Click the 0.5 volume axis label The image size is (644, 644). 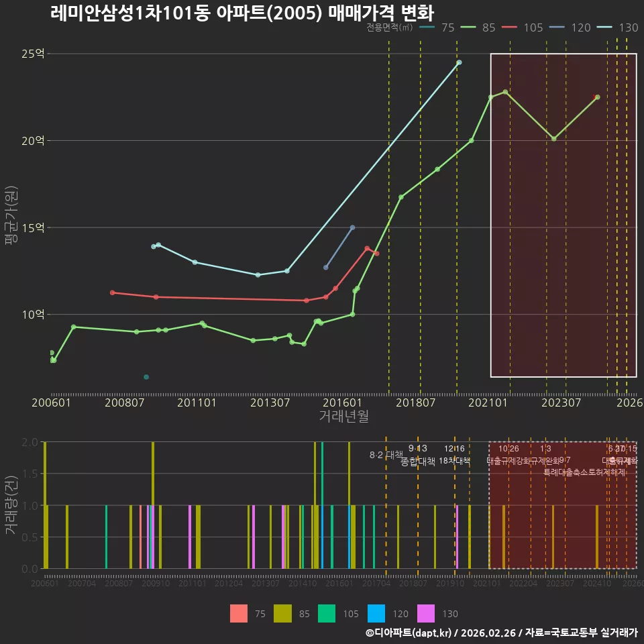point(30,537)
